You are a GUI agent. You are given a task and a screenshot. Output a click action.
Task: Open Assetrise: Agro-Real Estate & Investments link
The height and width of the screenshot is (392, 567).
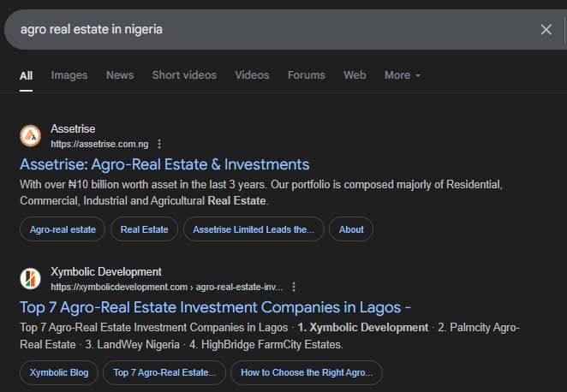[164, 164]
